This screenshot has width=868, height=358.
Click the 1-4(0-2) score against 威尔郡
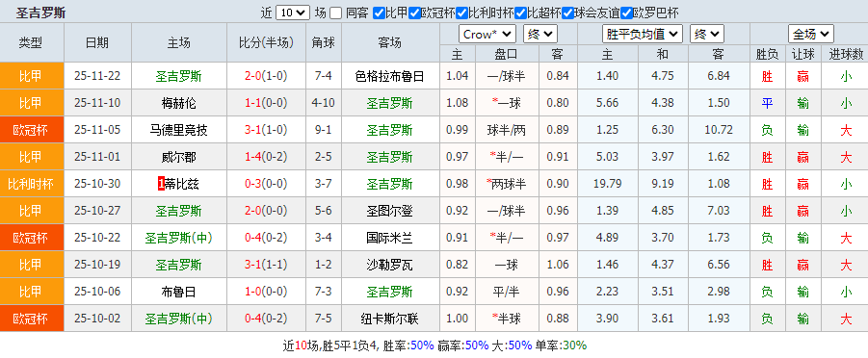pos(266,157)
